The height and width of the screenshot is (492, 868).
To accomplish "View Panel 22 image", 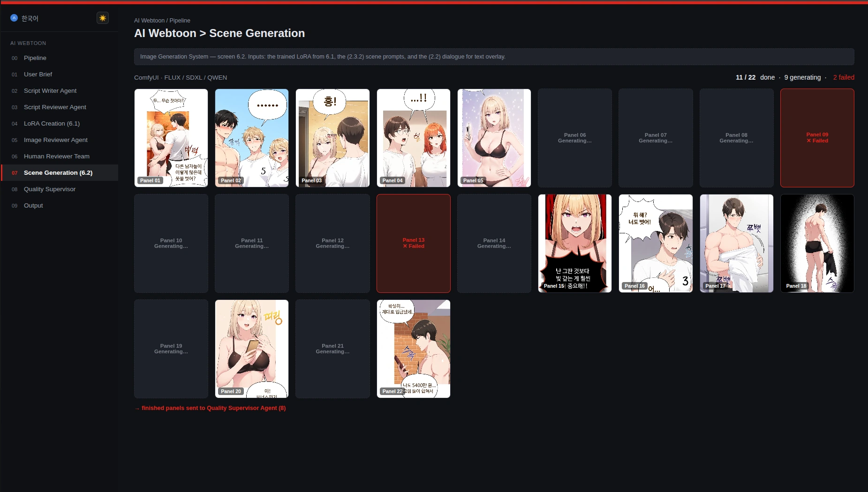I will pyautogui.click(x=414, y=349).
